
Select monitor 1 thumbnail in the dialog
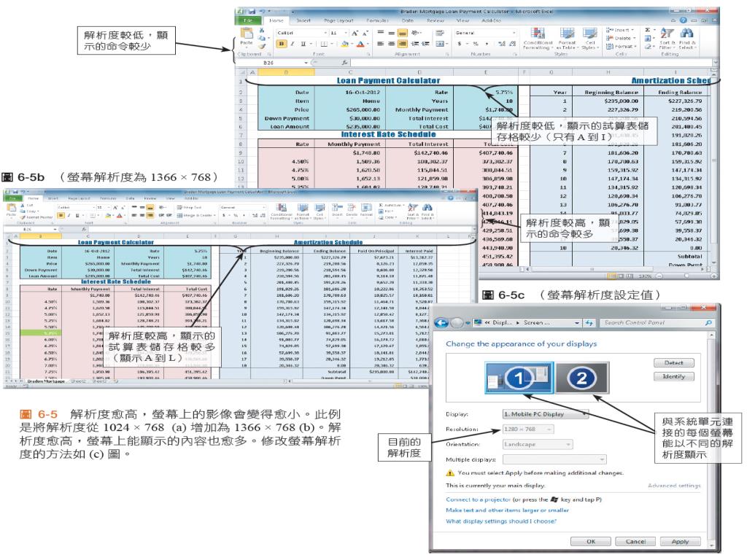click(x=519, y=378)
